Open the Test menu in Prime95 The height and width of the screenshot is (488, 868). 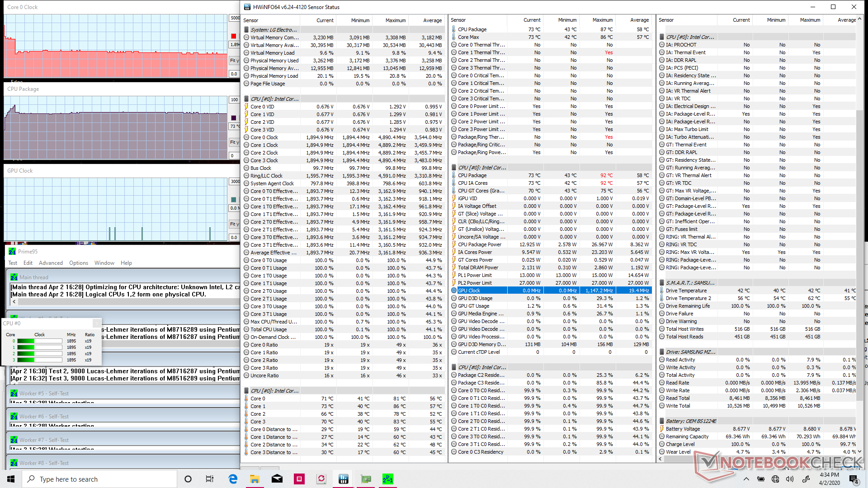click(x=13, y=263)
